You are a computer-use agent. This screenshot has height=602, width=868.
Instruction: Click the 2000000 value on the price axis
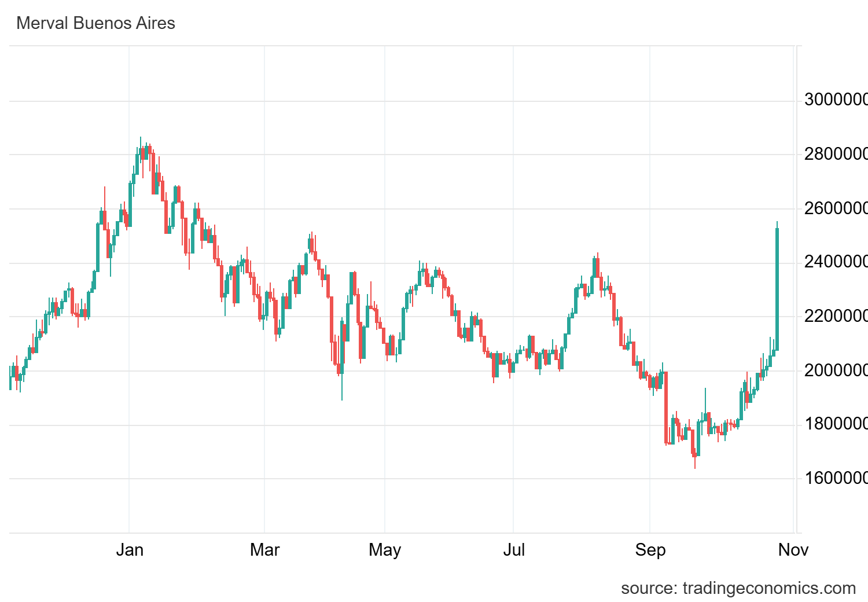pos(836,370)
